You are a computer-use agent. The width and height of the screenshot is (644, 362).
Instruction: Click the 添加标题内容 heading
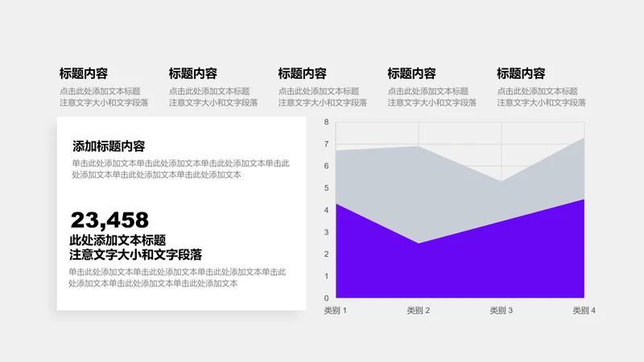click(109, 146)
